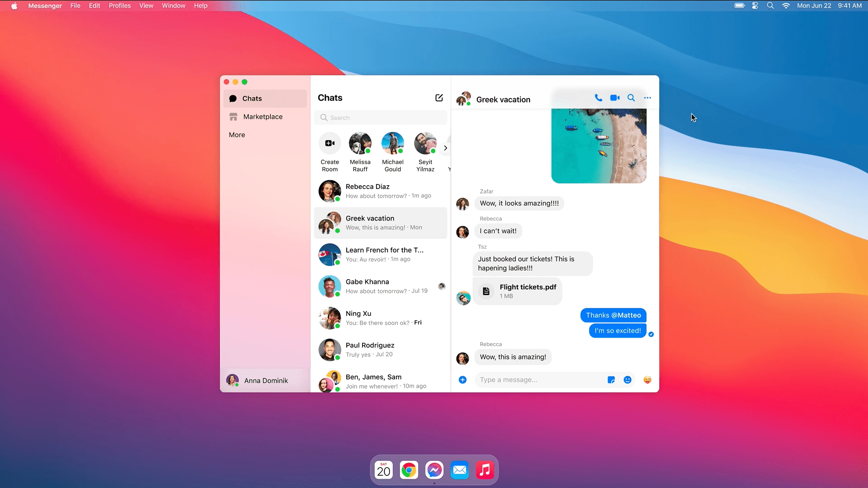
Task: Open the Profiles menu in the menu bar
Action: click(119, 6)
